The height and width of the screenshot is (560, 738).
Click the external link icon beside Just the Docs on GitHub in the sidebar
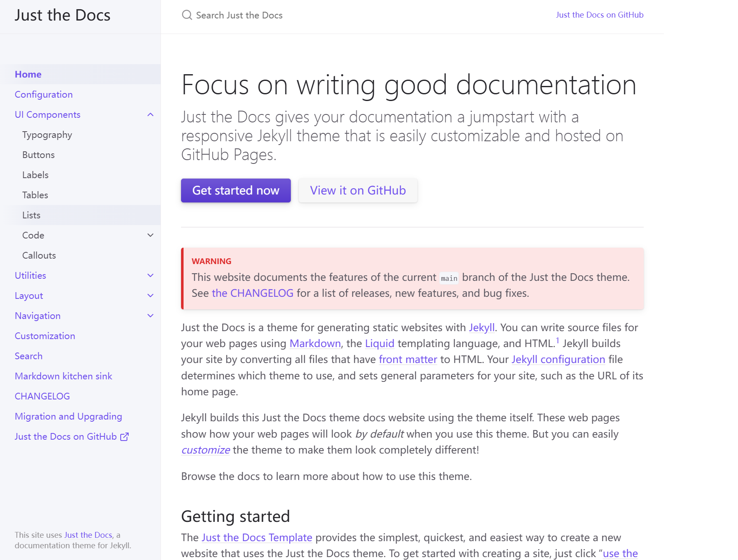pos(124,437)
